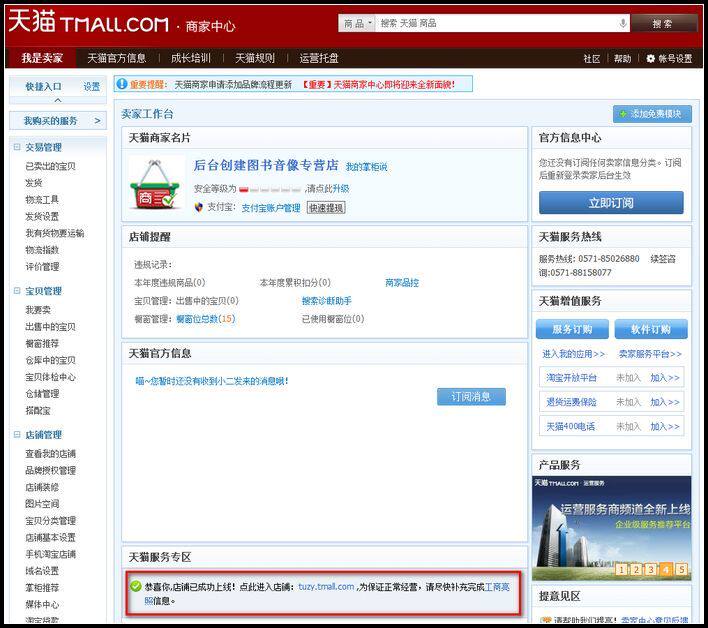The width and height of the screenshot is (708, 628).
Task: Open 橱窗推荐 in sidebar
Action: click(42, 343)
